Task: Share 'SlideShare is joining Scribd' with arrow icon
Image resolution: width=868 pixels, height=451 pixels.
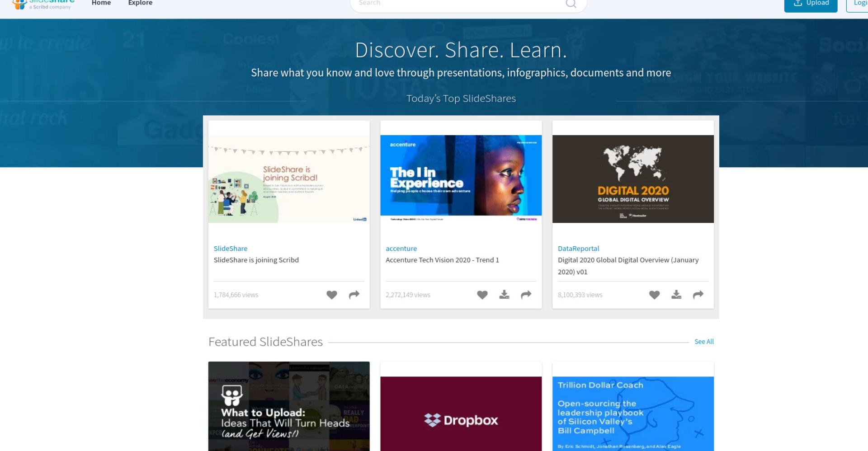Action: coord(354,295)
